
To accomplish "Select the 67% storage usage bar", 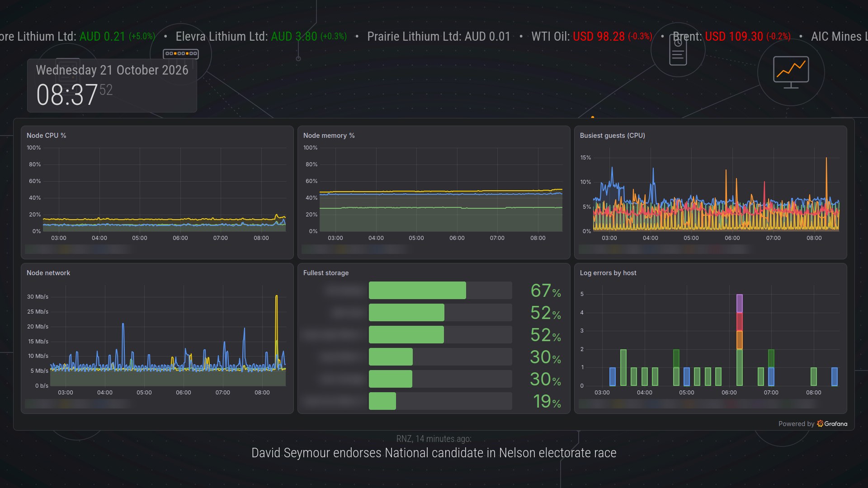I will point(417,291).
